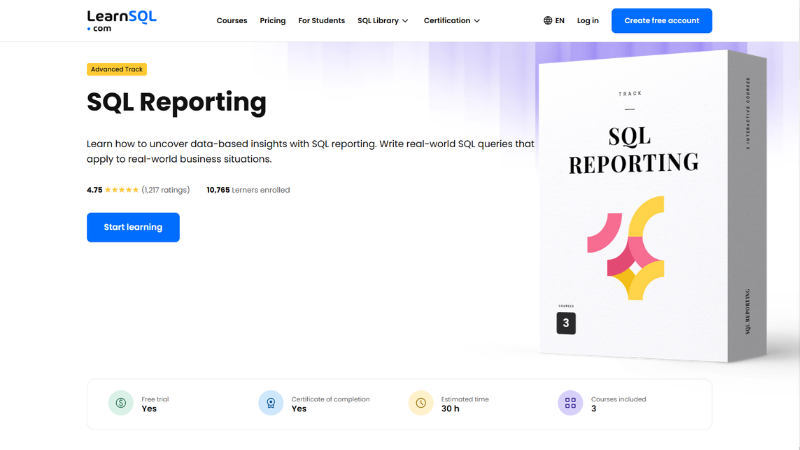
Task: Click the SQL Reporting track box image
Action: pos(650,210)
